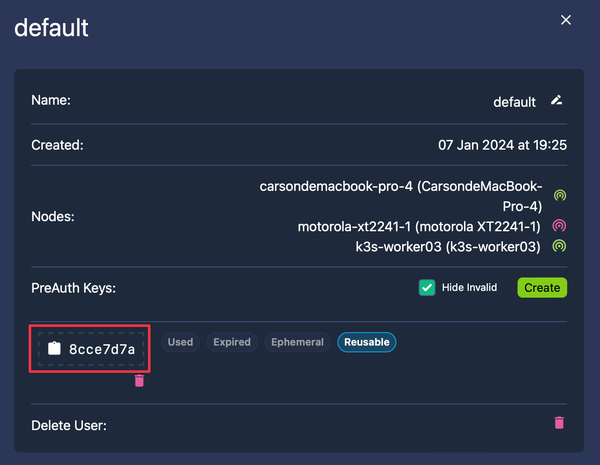The width and height of the screenshot is (600, 465).
Task: Click the Hide Invalid label text
Action: [x=469, y=287]
